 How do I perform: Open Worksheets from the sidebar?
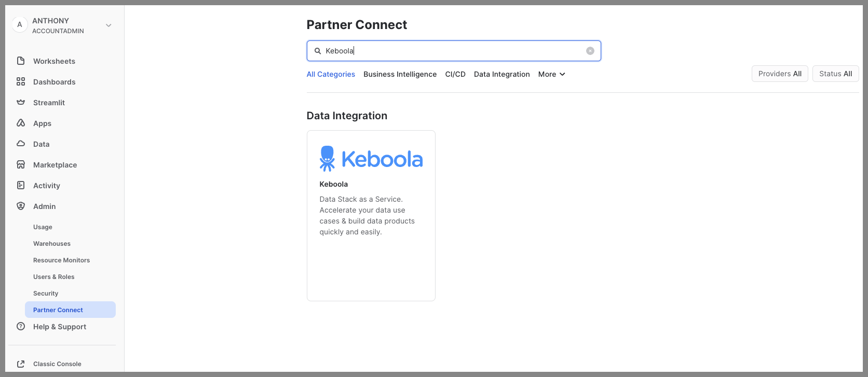click(54, 61)
